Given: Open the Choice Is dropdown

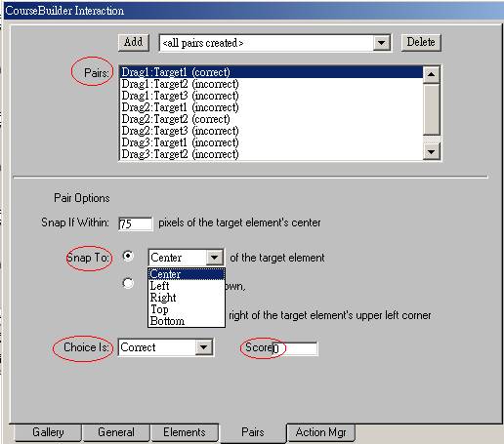Looking at the screenshot, I should click(x=204, y=347).
